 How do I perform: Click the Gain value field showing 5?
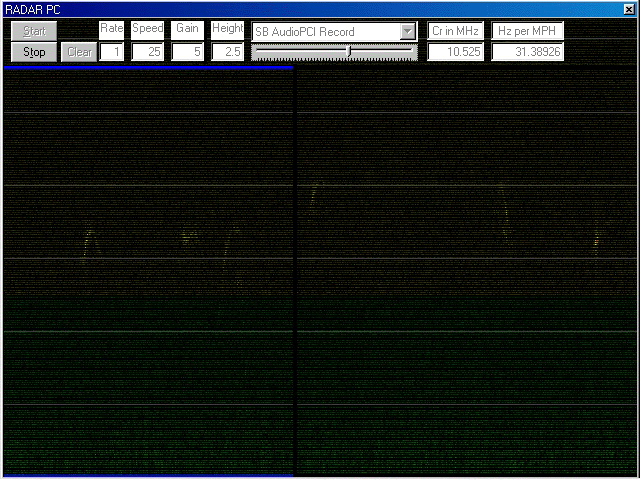tap(187, 52)
